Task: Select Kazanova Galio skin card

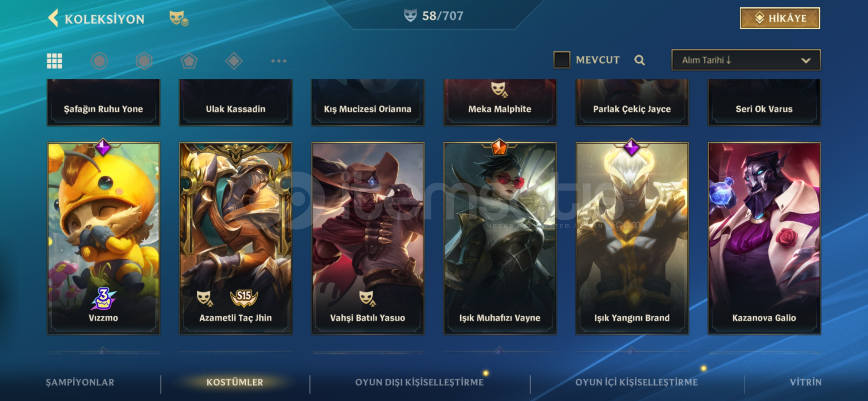Action: (764, 238)
